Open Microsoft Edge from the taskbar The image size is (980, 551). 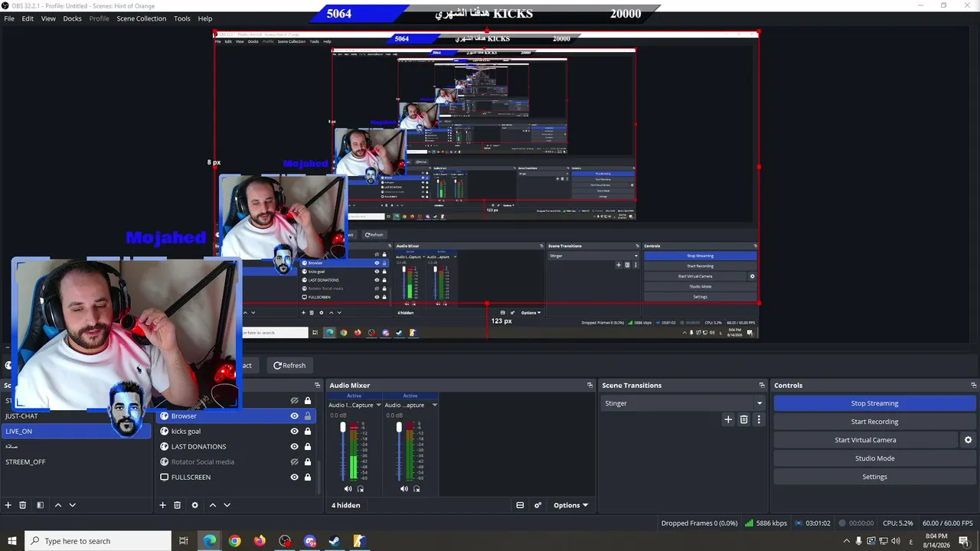point(209,541)
